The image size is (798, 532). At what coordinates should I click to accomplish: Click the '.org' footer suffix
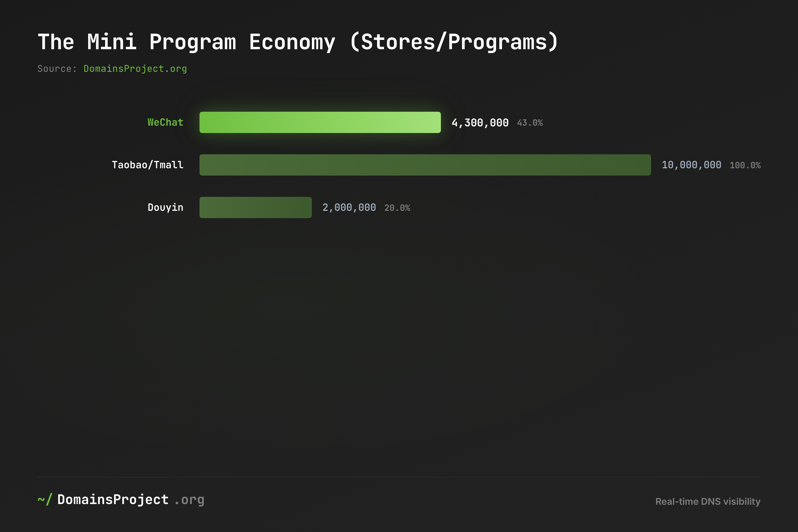189,500
